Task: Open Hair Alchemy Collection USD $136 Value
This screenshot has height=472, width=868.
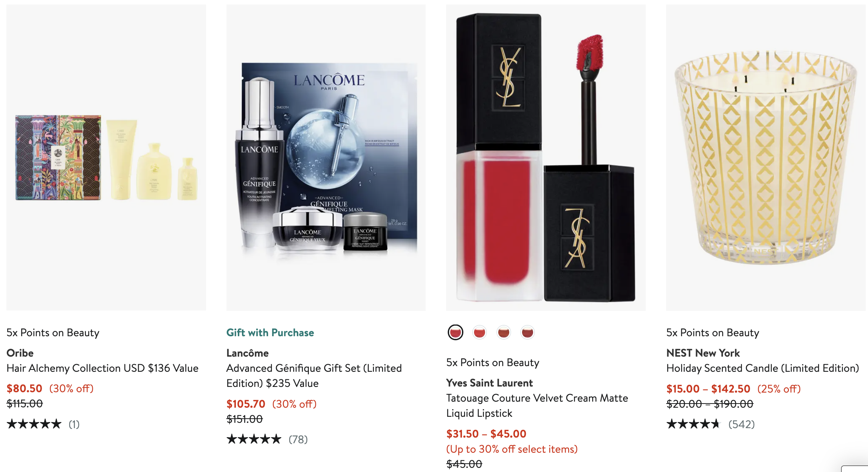Action: coord(102,368)
